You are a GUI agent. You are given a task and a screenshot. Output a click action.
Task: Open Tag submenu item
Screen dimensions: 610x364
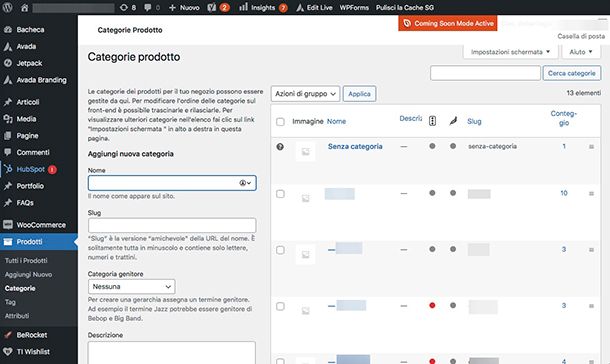[10, 302]
